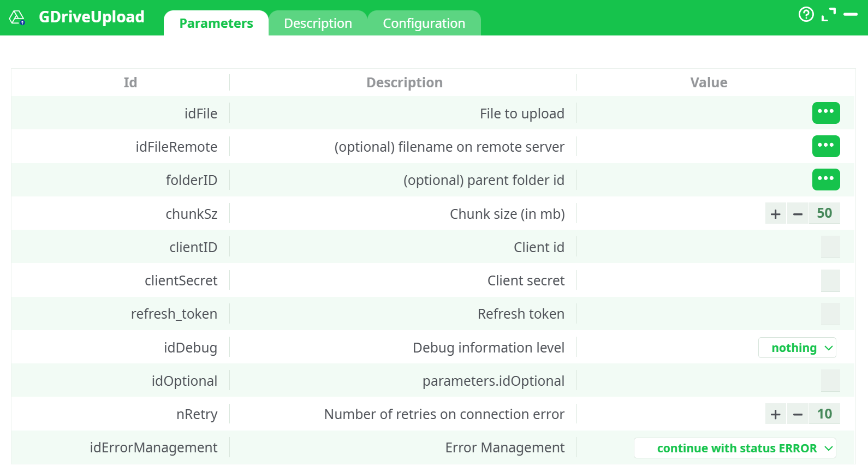Decrease nRetry with minus button
The height and width of the screenshot is (472, 868).
[798, 414]
